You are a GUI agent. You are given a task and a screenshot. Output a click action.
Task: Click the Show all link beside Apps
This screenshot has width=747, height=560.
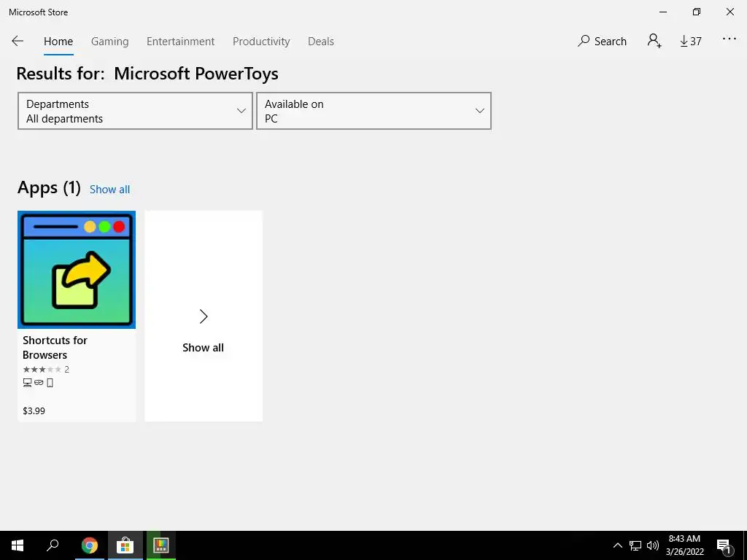click(109, 190)
